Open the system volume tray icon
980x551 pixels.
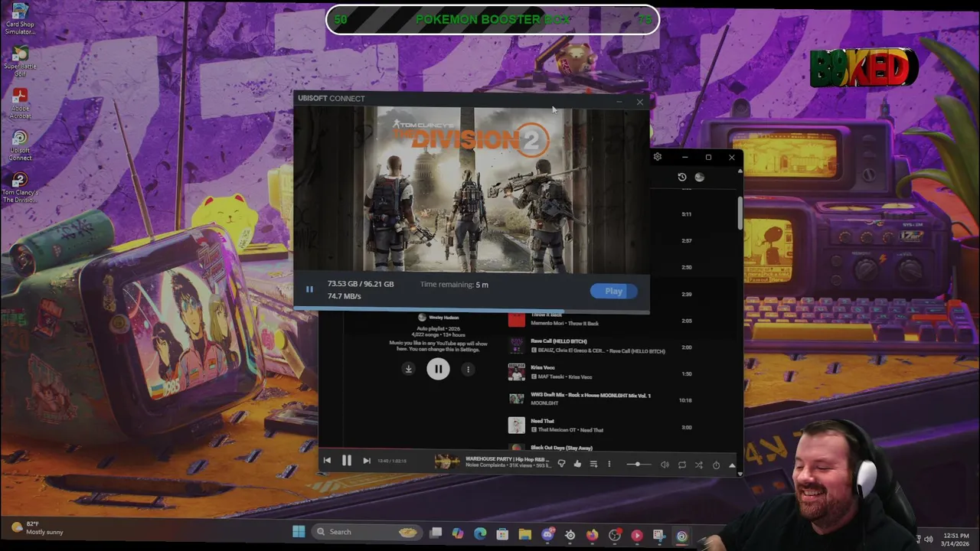(x=929, y=540)
